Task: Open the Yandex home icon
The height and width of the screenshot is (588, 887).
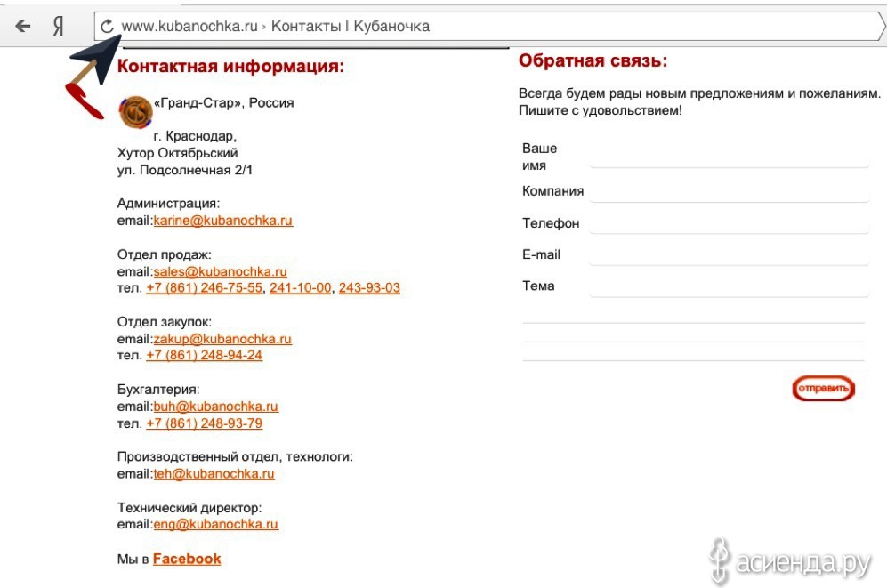Action: [x=58, y=26]
